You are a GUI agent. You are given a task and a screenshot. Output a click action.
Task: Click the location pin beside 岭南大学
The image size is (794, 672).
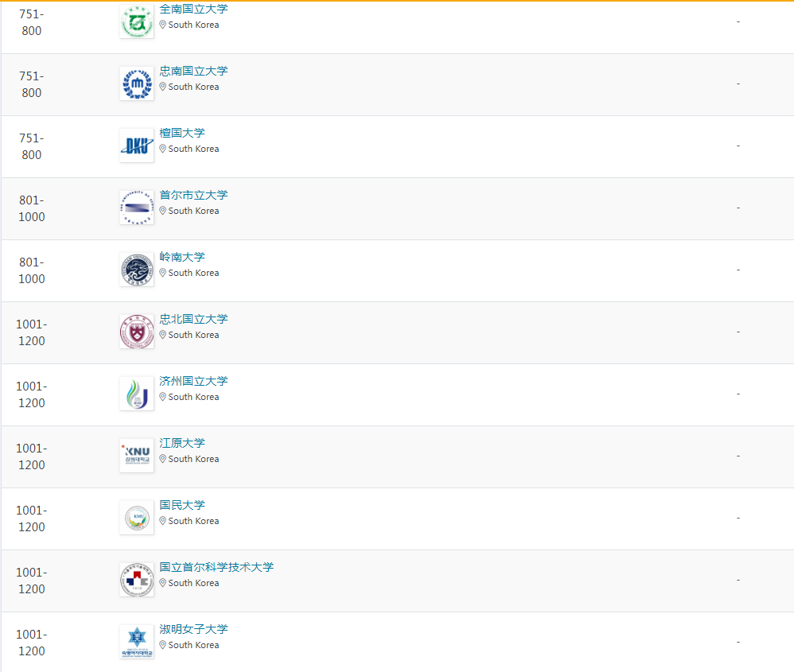pos(164,273)
